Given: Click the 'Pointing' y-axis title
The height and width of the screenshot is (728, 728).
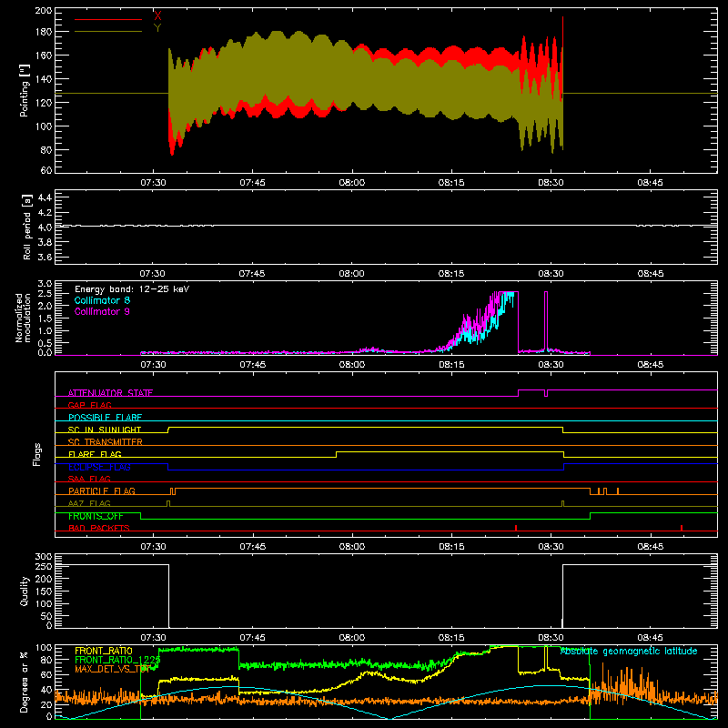Looking at the screenshot, I should [25, 90].
